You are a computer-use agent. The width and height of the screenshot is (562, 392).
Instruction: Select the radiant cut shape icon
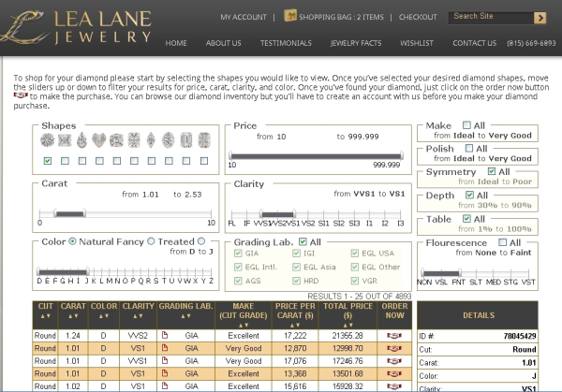(204, 140)
